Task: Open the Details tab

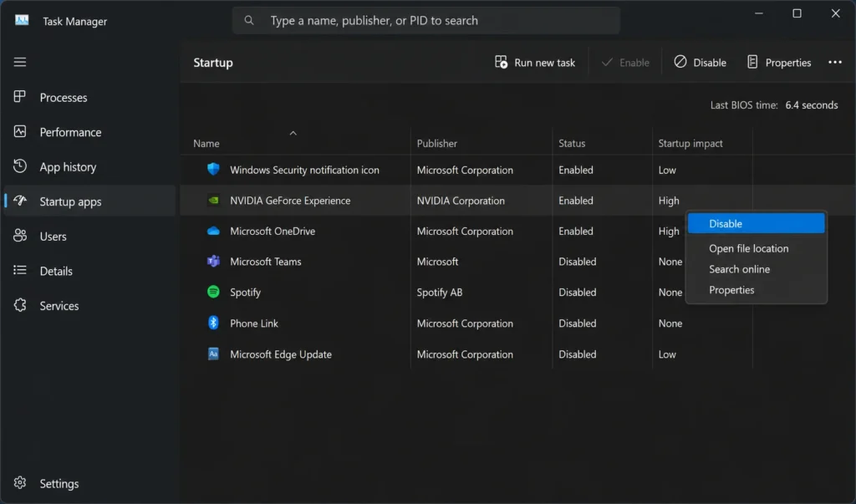Action: tap(90, 271)
